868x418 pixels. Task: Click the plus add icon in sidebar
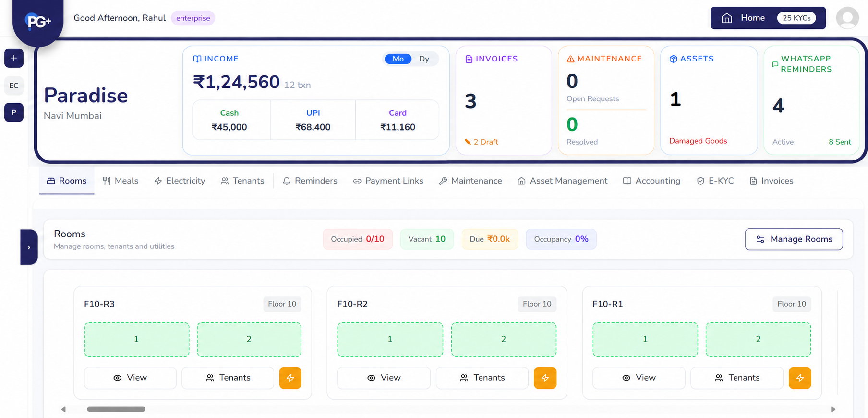point(14,58)
